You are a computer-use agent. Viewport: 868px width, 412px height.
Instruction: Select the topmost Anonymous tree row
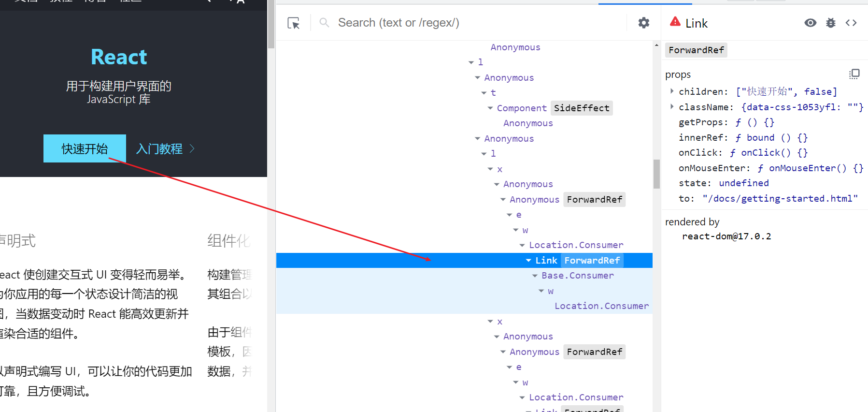click(464, 47)
